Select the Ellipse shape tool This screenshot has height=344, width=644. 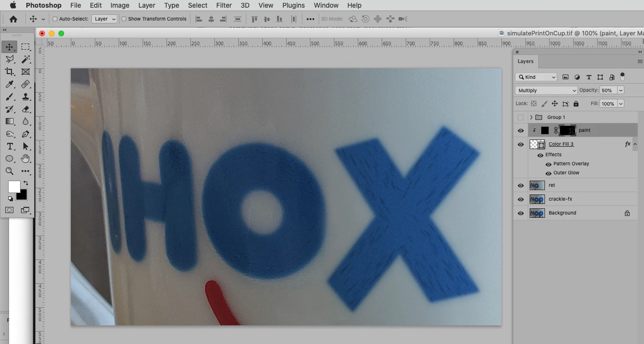click(x=9, y=159)
